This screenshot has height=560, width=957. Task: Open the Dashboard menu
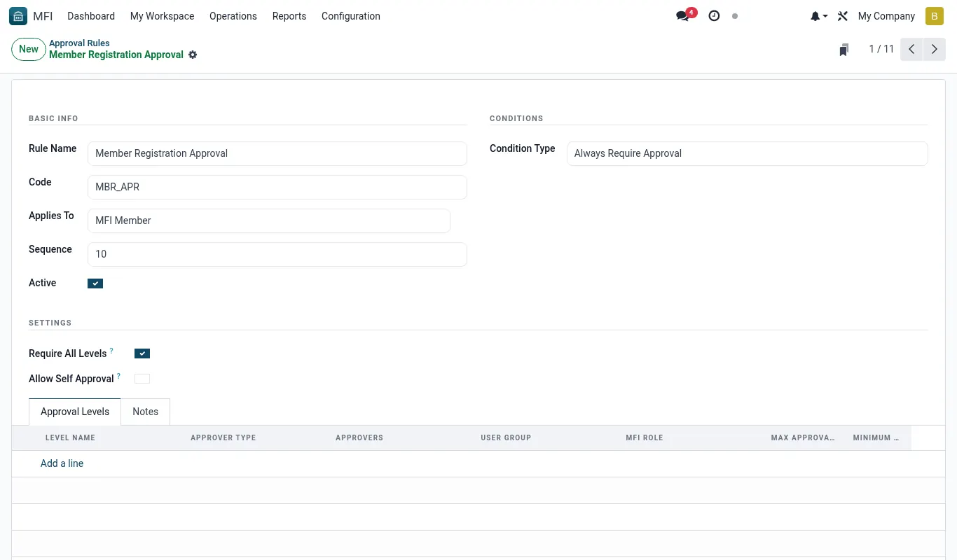point(91,16)
